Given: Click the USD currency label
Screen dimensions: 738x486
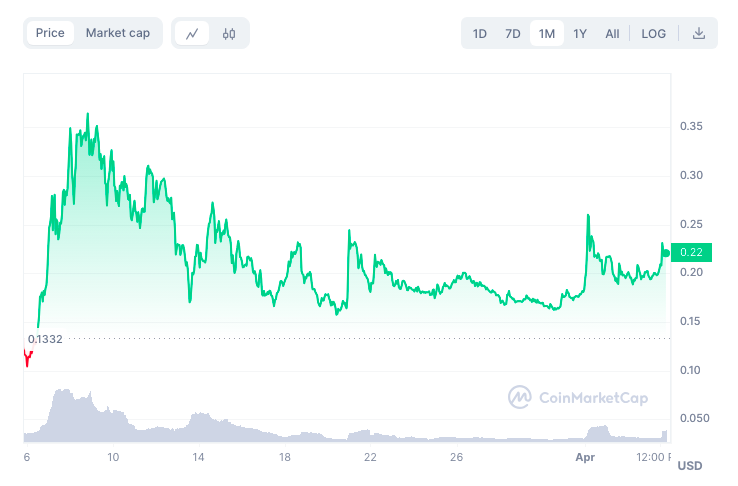Looking at the screenshot, I should pyautogui.click(x=690, y=466).
